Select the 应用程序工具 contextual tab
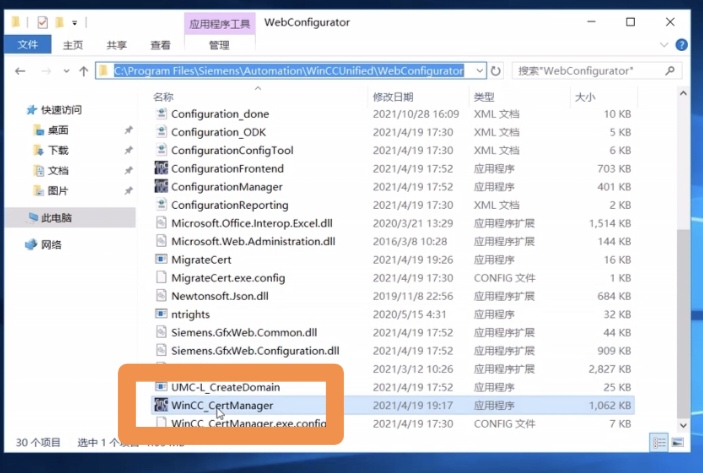703x473 pixels. (x=219, y=23)
